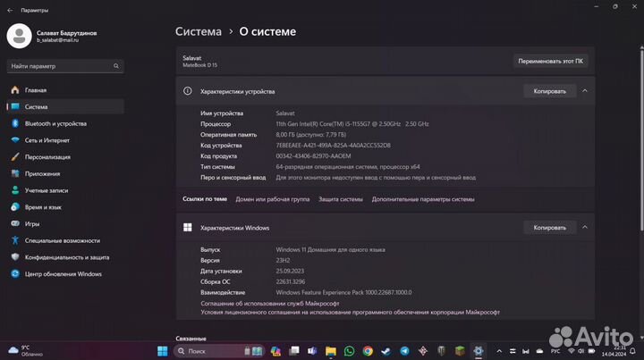This screenshot has height=360, width=644.
Task: Launch Microsoft Teams from the taskbar
Action: tap(312, 351)
